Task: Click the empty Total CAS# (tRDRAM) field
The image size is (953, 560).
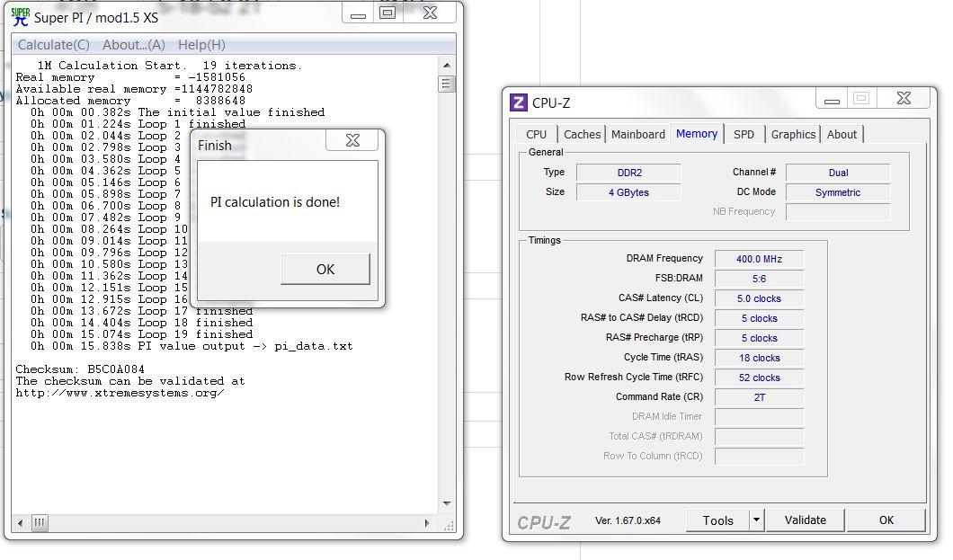Action: pyautogui.click(x=759, y=437)
